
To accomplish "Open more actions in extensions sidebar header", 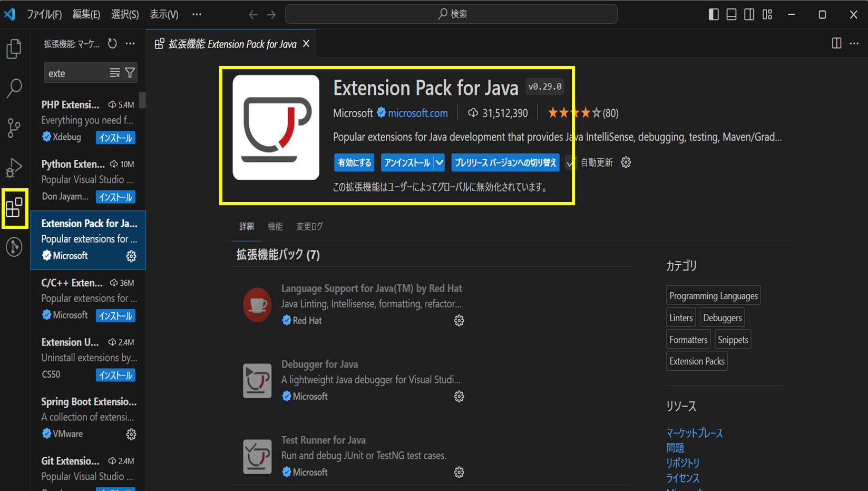I will point(130,44).
